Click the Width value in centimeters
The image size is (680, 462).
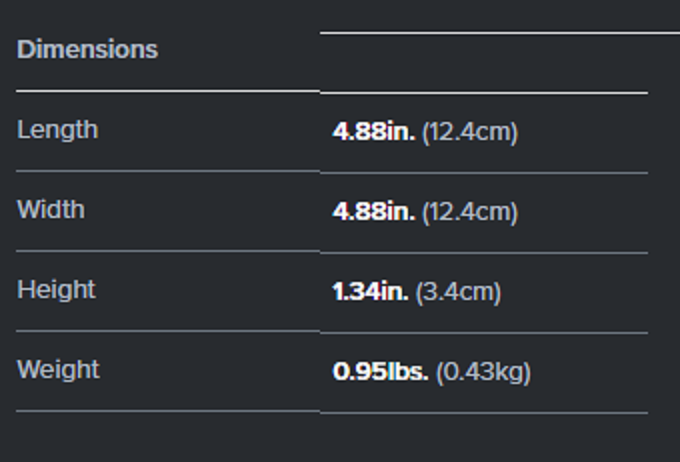point(470,212)
